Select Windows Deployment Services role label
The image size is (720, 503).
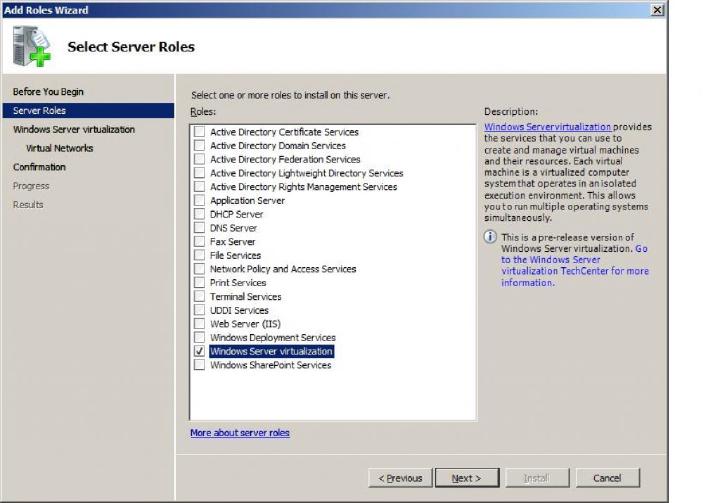tap(273, 337)
